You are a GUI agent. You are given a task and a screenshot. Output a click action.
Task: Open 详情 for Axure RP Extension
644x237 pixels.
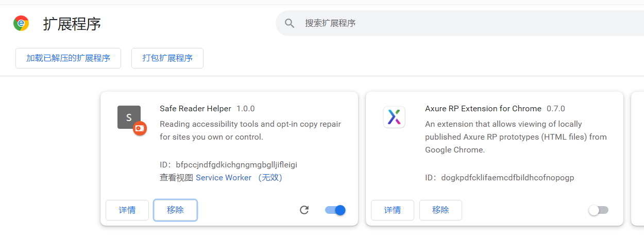393,210
